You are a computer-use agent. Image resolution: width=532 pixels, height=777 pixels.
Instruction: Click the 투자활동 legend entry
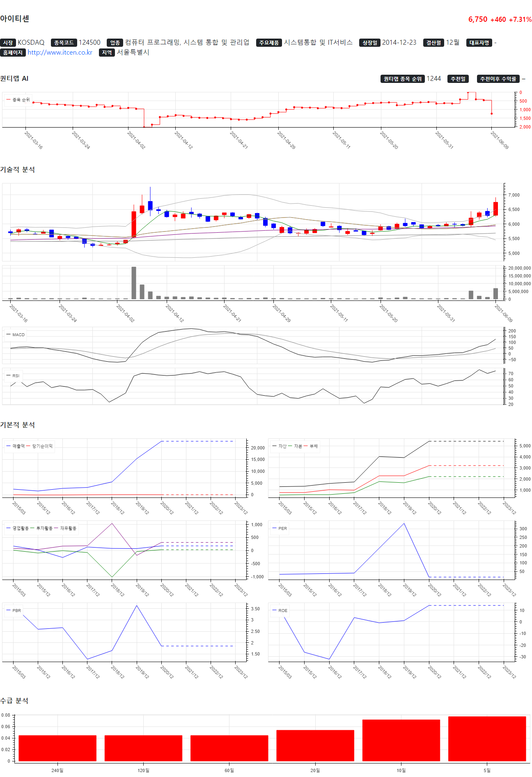pyautogui.click(x=41, y=528)
